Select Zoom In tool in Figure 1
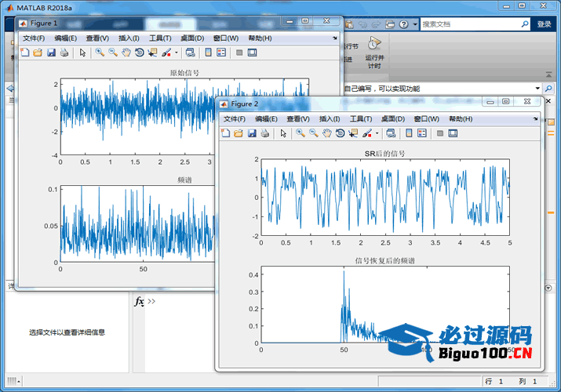The image size is (561, 392). coord(100,53)
